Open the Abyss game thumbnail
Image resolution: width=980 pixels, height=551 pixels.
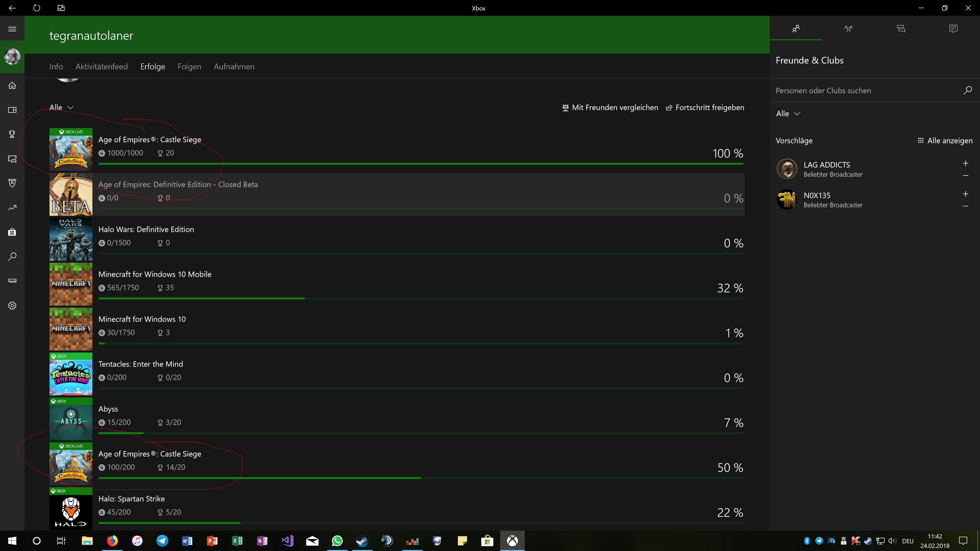[x=71, y=419]
